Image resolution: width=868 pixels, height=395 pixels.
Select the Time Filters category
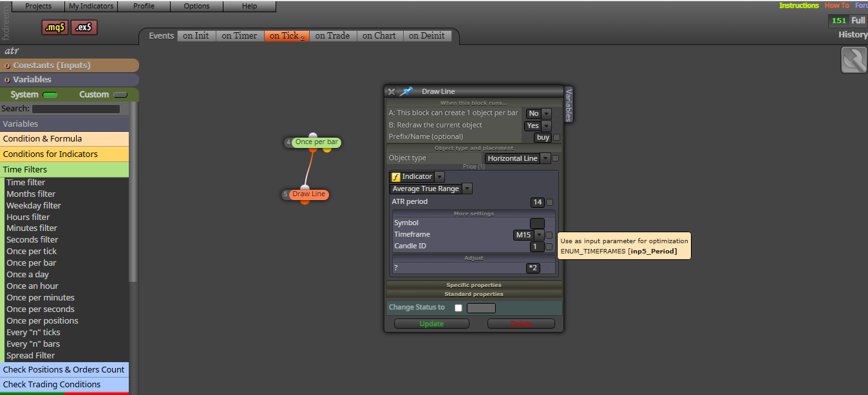coord(64,170)
